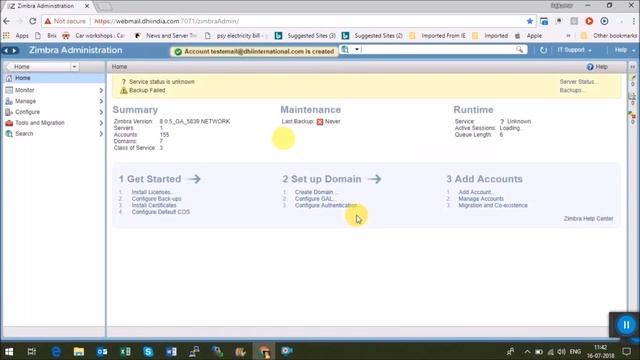The height and width of the screenshot is (360, 640).
Task: Launch Edge from the taskbar
Action: [56, 351]
